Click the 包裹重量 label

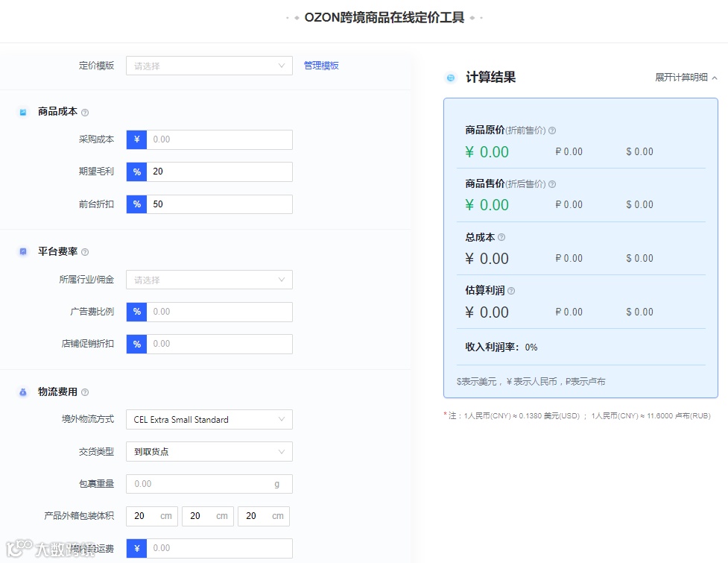[96, 484]
